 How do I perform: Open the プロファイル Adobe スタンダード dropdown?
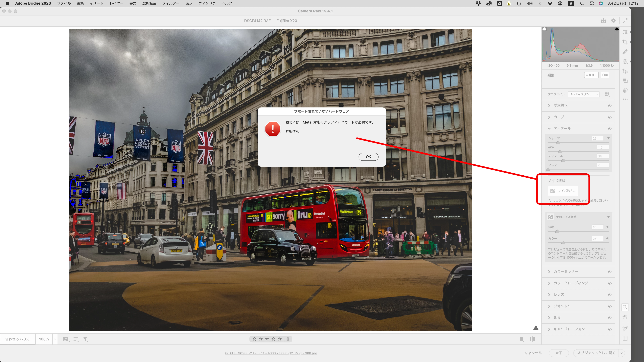click(x=583, y=94)
